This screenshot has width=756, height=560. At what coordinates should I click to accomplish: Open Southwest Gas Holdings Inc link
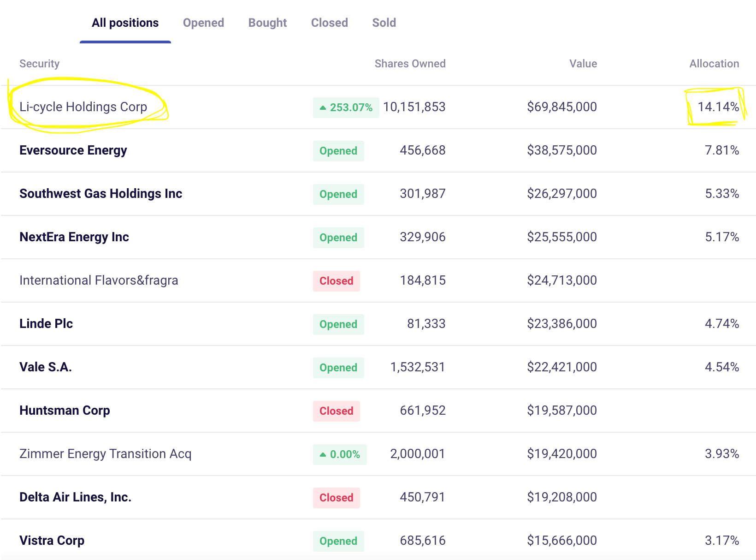click(x=101, y=193)
